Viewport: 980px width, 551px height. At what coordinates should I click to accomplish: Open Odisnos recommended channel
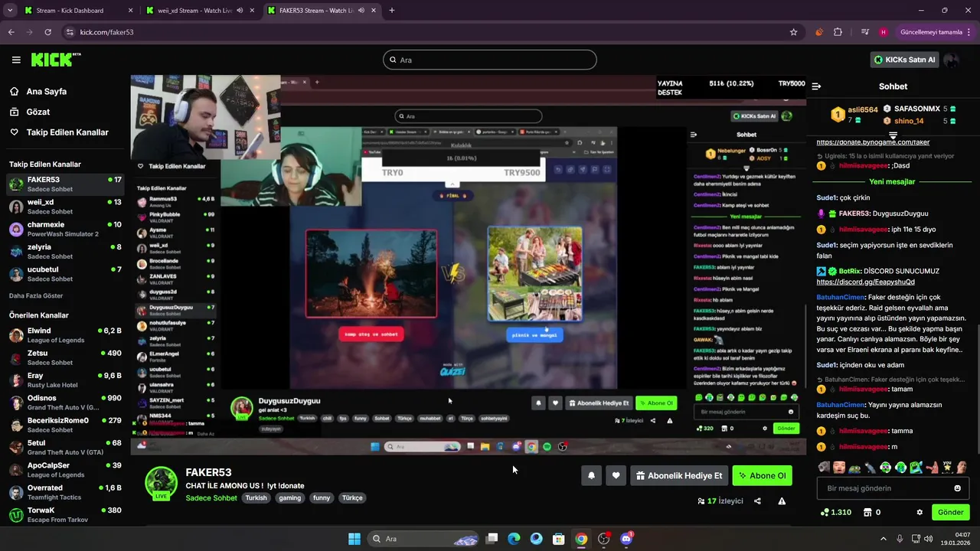[x=64, y=403]
